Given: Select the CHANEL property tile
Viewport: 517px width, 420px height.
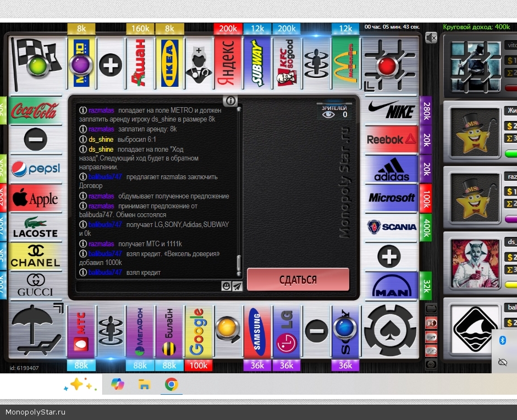Looking at the screenshot, I should pos(35,256).
